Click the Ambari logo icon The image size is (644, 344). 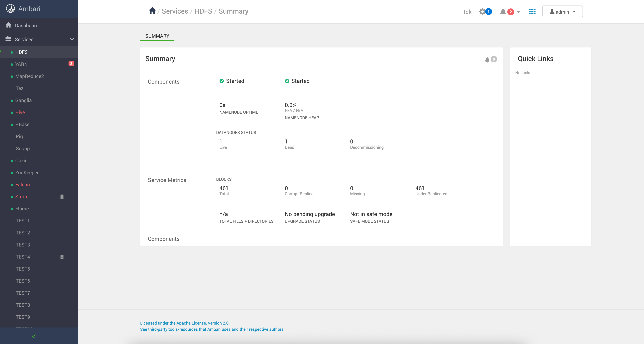click(x=10, y=9)
